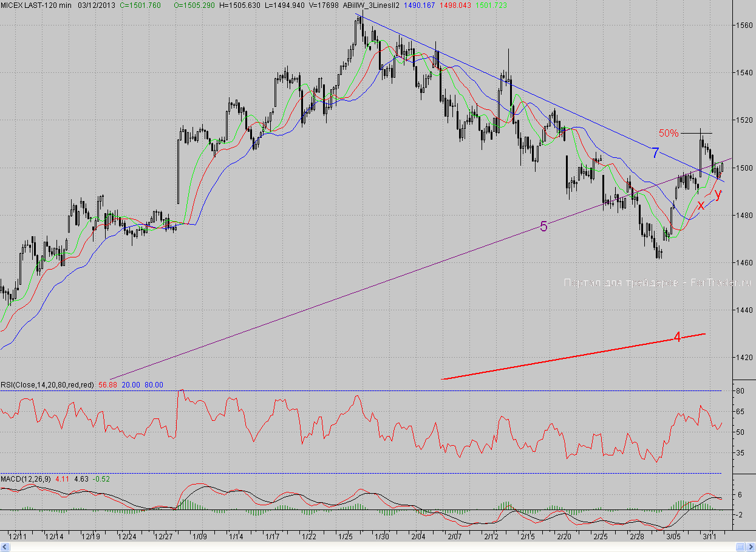Click the MACD(12,26,9) indicator title
The height and width of the screenshot is (552, 756).
[x=26, y=479]
